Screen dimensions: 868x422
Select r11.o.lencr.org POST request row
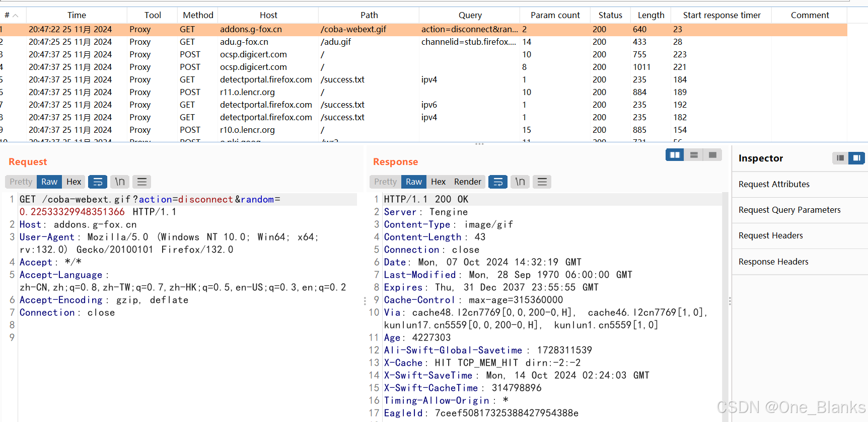point(423,92)
